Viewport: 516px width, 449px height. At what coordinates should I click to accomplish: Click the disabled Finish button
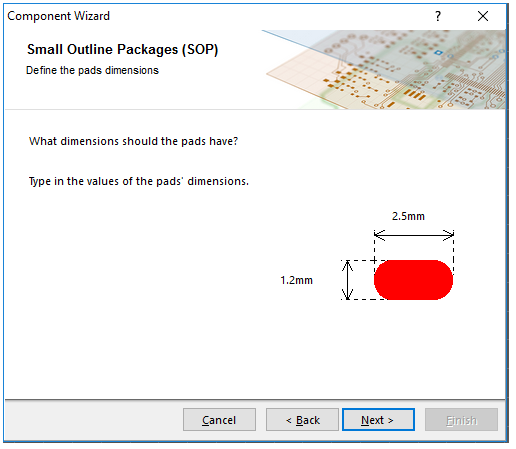461,419
